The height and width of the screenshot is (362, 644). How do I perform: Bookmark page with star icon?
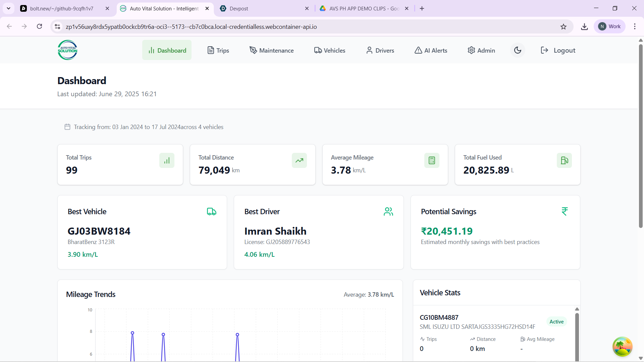[x=563, y=26]
